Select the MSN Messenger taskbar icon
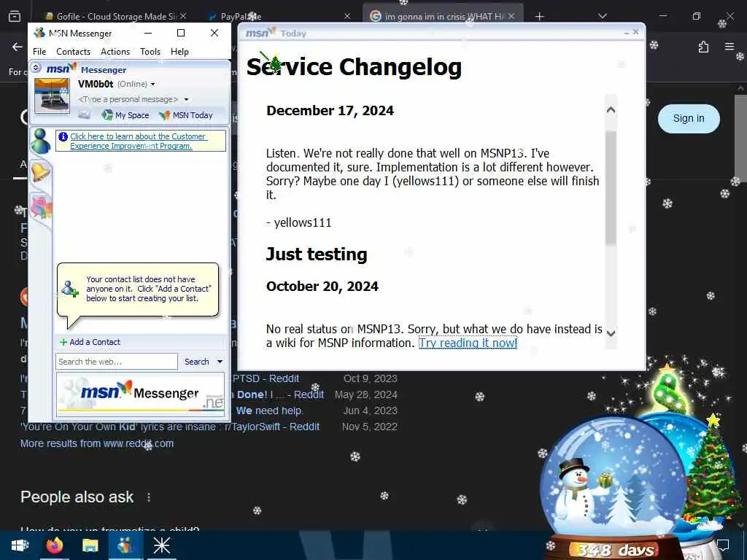The width and height of the screenshot is (747, 560). [x=125, y=545]
